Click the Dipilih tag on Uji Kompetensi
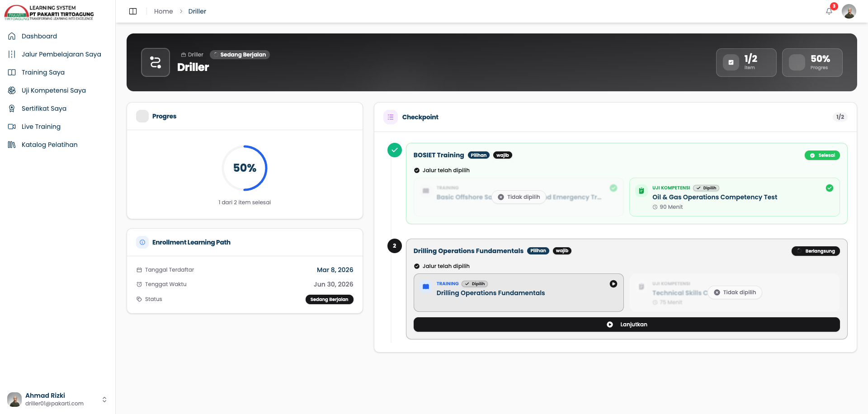The image size is (868, 414). point(706,188)
